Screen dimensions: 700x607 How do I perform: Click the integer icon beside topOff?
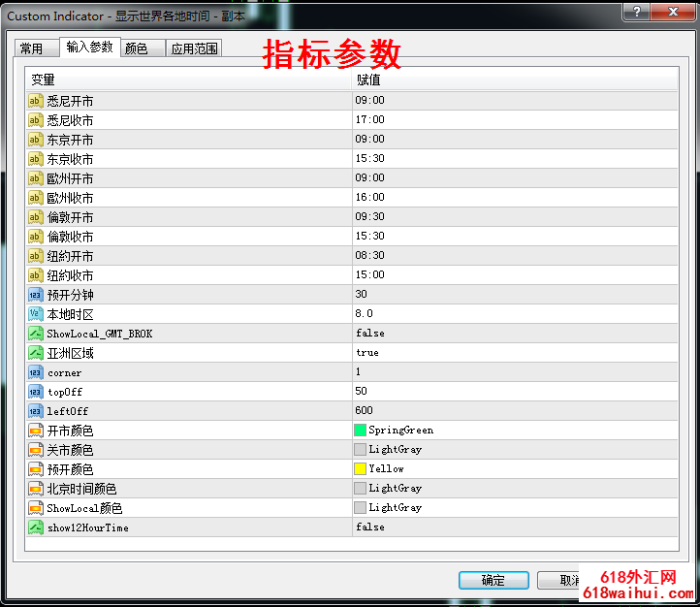[35, 392]
